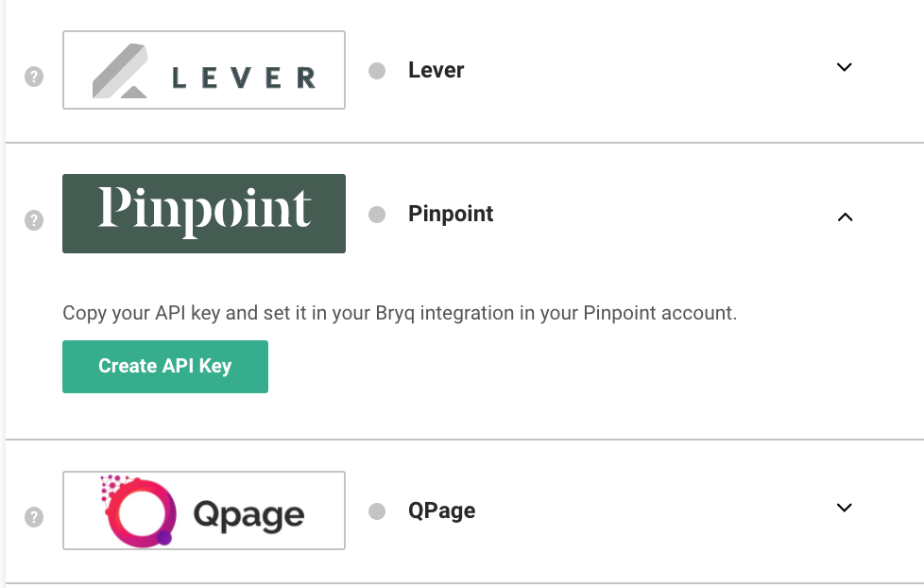Click the Pinpoint API key instruction text
The image size is (924, 588).
point(399,313)
